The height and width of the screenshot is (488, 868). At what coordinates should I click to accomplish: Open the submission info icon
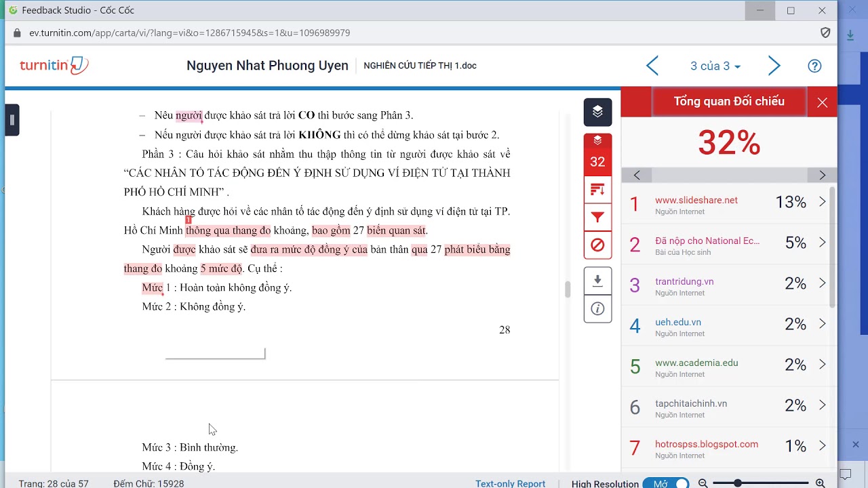(x=597, y=309)
